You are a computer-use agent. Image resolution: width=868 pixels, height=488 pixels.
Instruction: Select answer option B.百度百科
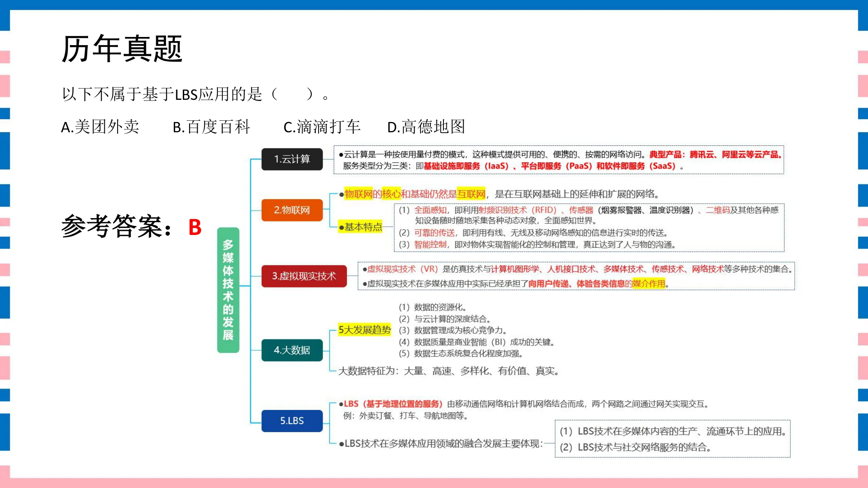pos(211,127)
